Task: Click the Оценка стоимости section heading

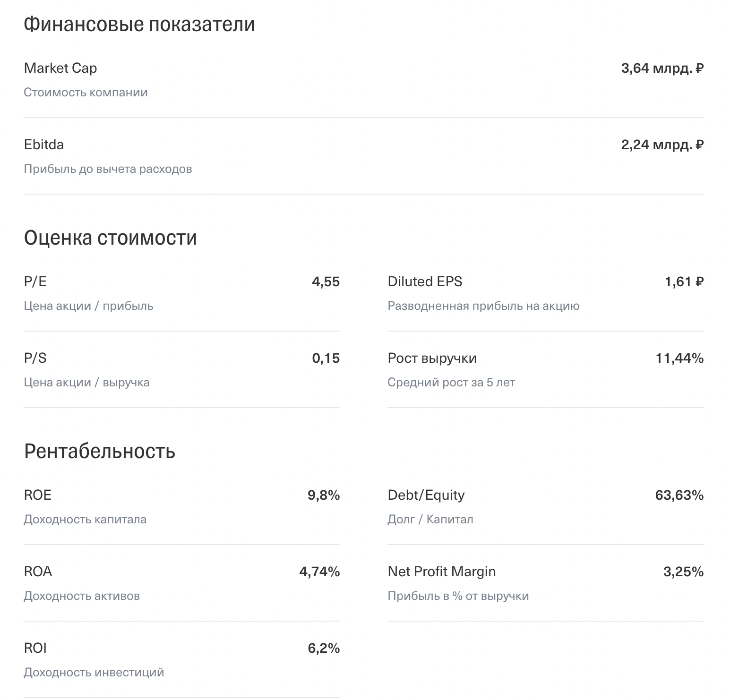Action: [110, 238]
